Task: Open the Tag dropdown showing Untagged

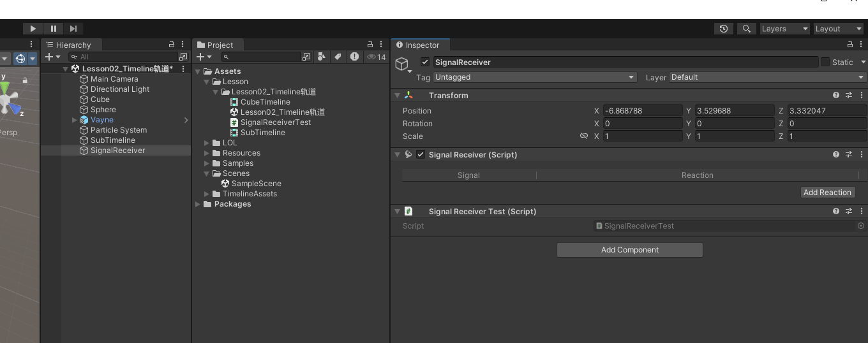Action: (x=535, y=77)
